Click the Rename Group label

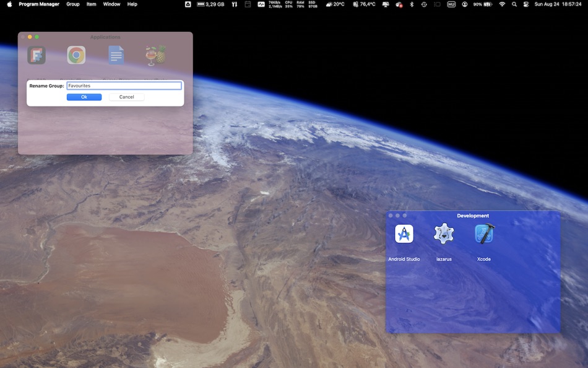46,86
